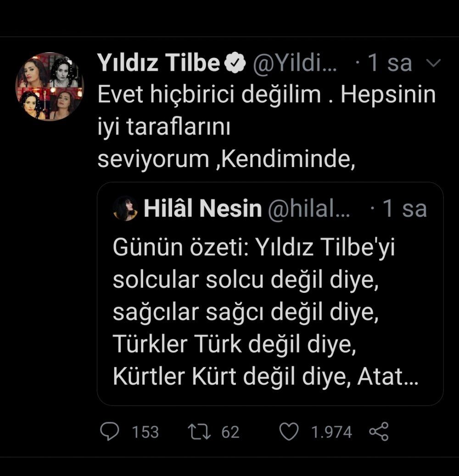Click the main tweet's "1 sa" timestamp
This screenshot has height=476, width=459.
click(x=390, y=63)
